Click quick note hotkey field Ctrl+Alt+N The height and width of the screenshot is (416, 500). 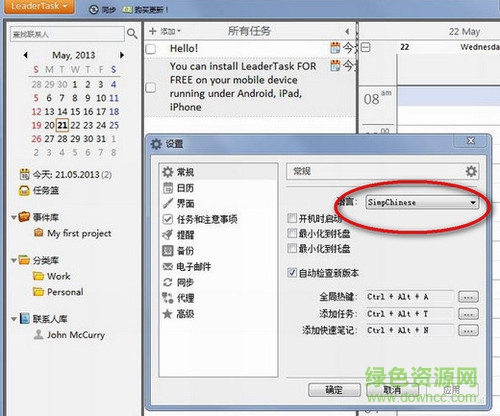pyautogui.click(x=410, y=330)
